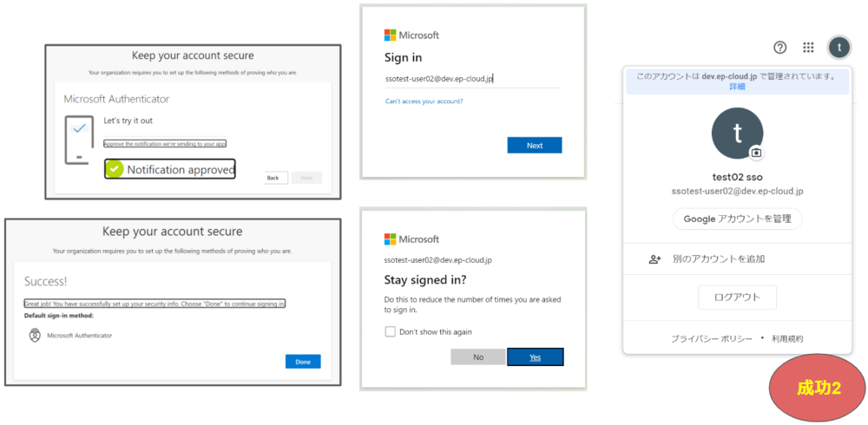Click the 詳細 link in the managed account notice
The height and width of the screenshot is (425, 868).
point(737,87)
